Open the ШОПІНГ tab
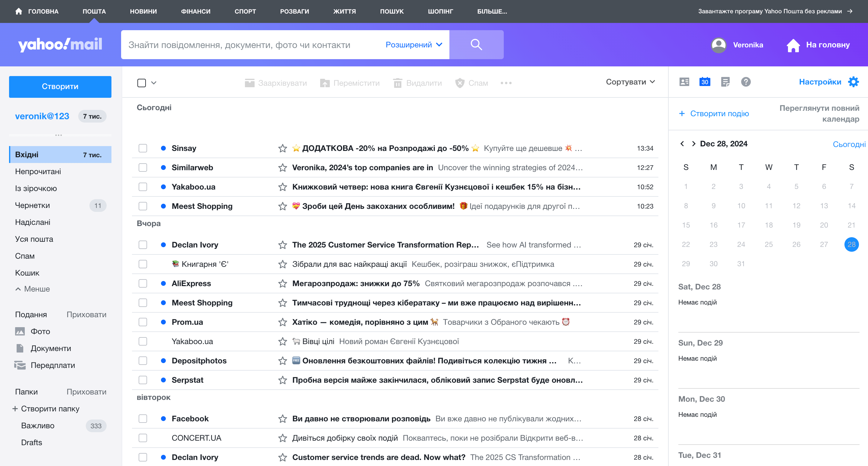This screenshot has height=466, width=868. 440,11
